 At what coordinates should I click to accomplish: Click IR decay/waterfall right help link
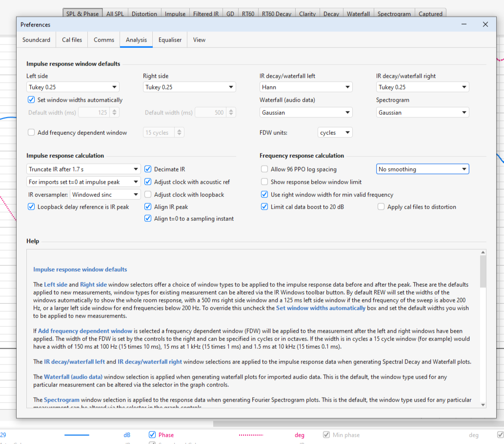click(x=150, y=361)
